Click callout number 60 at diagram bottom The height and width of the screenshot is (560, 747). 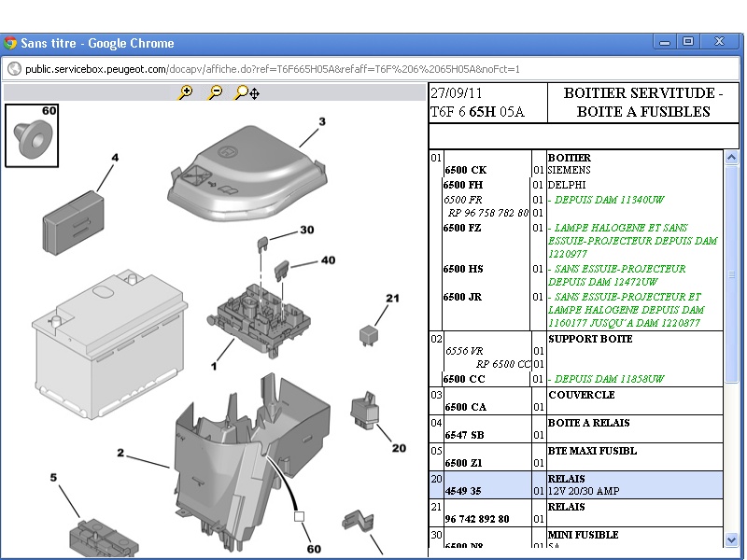(314, 549)
